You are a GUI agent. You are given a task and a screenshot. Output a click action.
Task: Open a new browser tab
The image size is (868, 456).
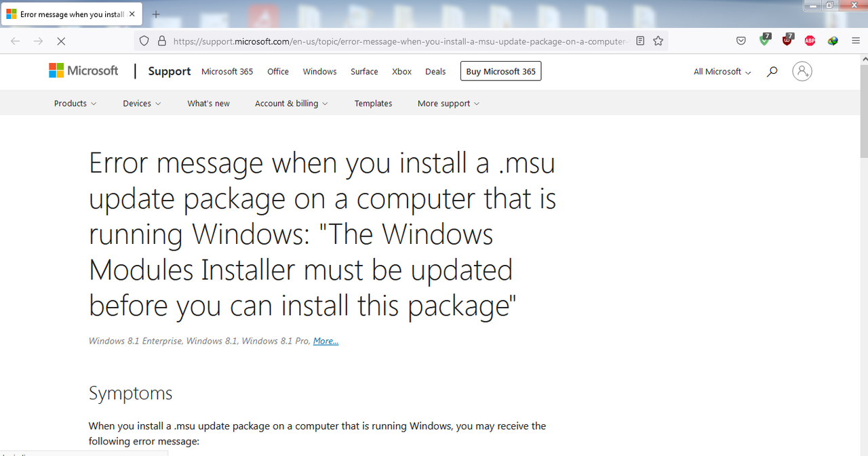coord(156,14)
